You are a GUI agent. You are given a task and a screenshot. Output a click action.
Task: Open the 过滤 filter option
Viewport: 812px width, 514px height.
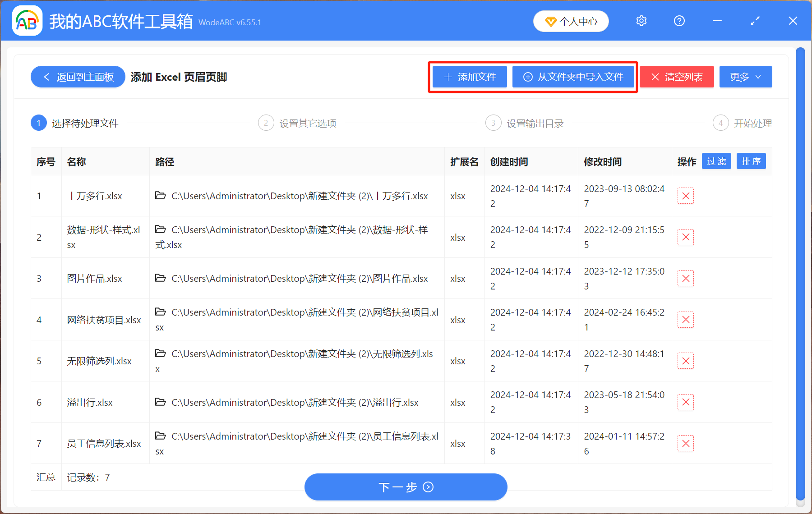[716, 161]
